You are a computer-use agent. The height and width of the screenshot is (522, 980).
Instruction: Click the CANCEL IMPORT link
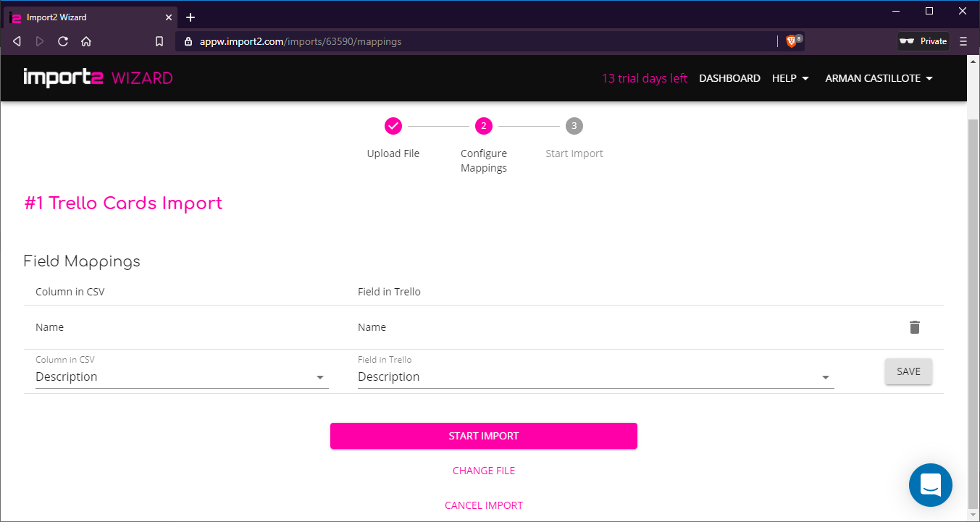(x=484, y=505)
